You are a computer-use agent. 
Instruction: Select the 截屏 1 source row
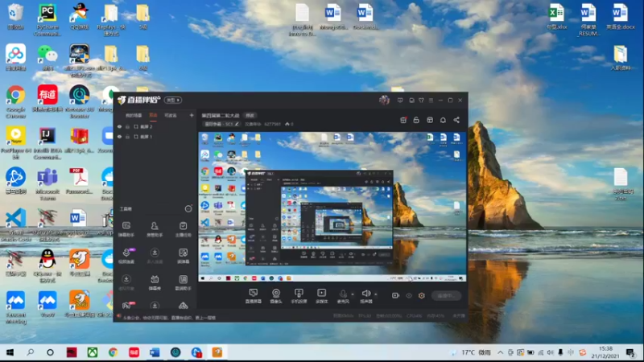(155, 137)
